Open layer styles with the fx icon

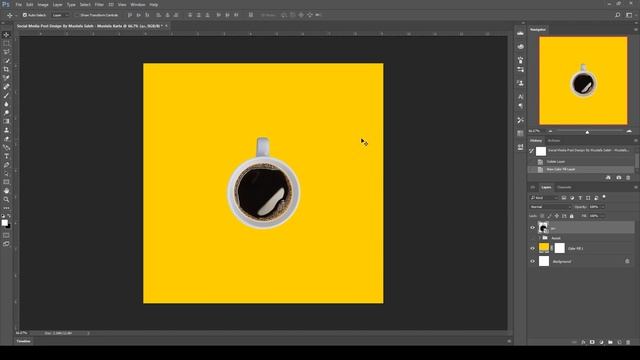coord(583,342)
